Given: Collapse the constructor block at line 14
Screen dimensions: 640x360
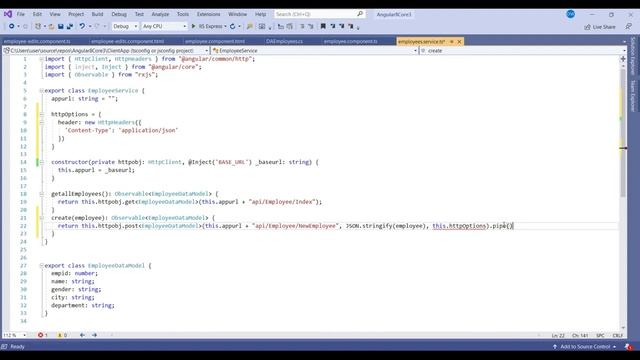Looking at the screenshot, I should [x=41, y=162].
